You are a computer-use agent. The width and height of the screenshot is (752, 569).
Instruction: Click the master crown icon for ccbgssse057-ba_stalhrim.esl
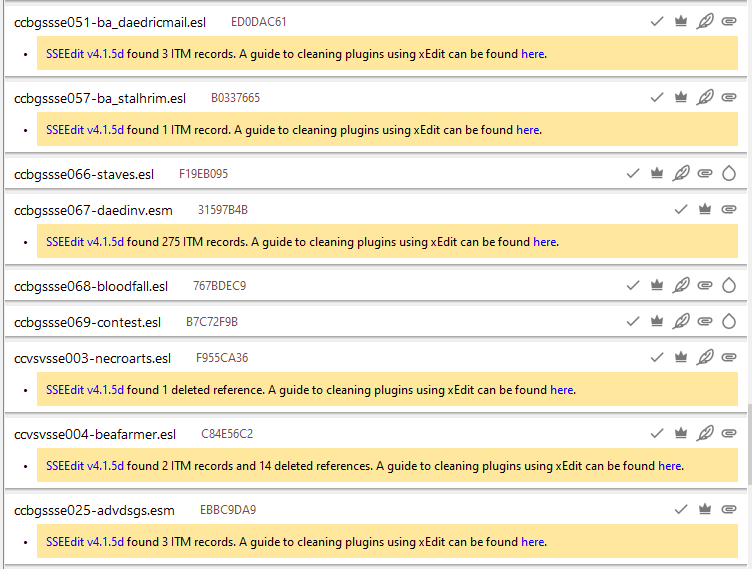[x=681, y=97]
